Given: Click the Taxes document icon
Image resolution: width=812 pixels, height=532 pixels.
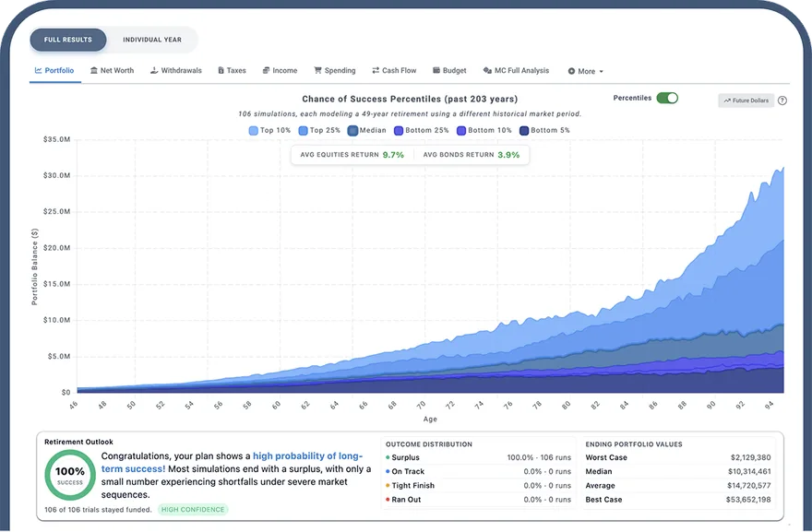Looking at the screenshot, I should pyautogui.click(x=221, y=70).
